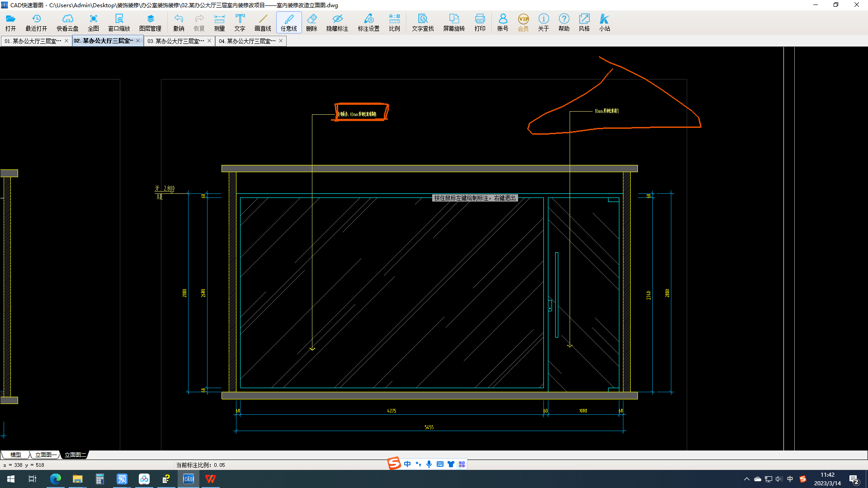Click the 当前标注比例 status text
This screenshot has height=488, width=868.
(200, 465)
